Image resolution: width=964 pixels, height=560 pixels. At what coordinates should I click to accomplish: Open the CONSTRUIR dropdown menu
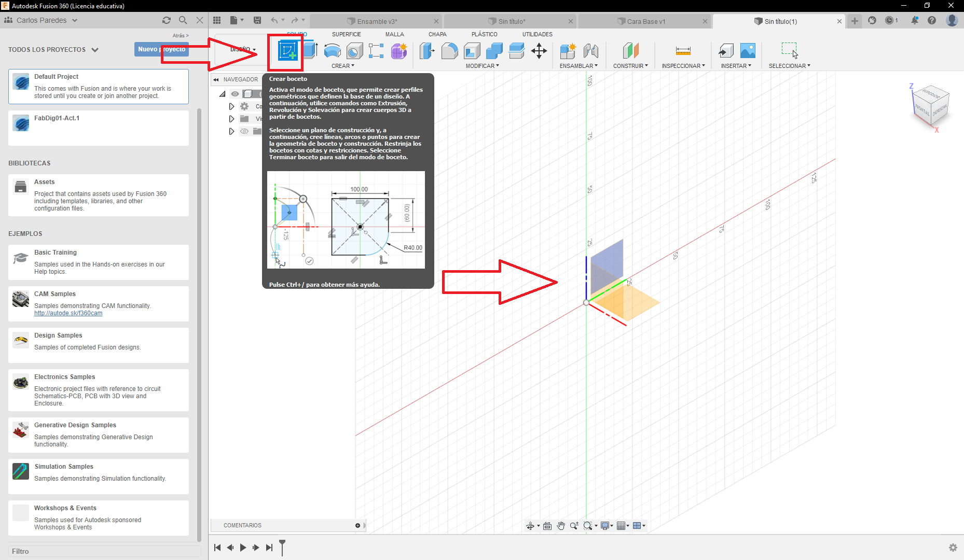[x=630, y=66]
